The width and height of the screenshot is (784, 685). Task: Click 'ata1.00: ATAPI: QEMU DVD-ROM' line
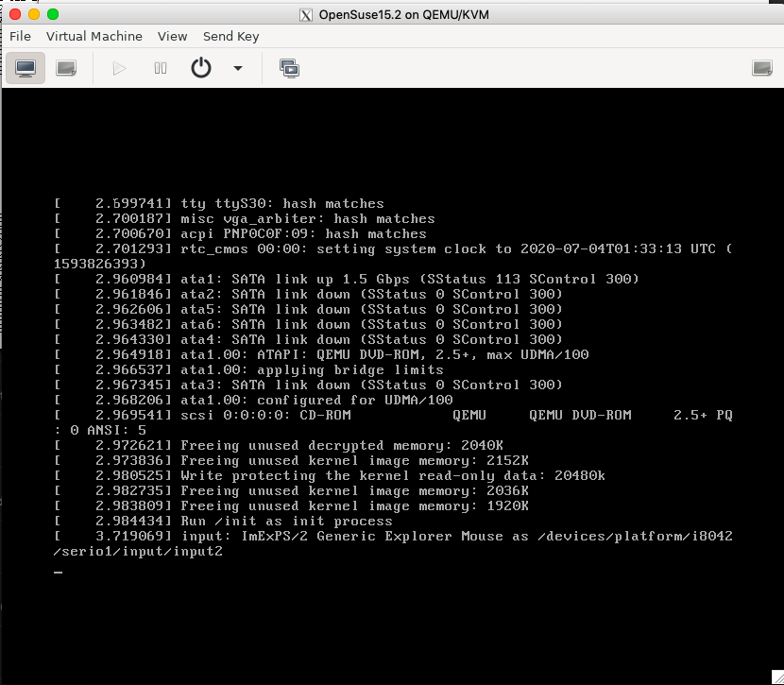(321, 354)
